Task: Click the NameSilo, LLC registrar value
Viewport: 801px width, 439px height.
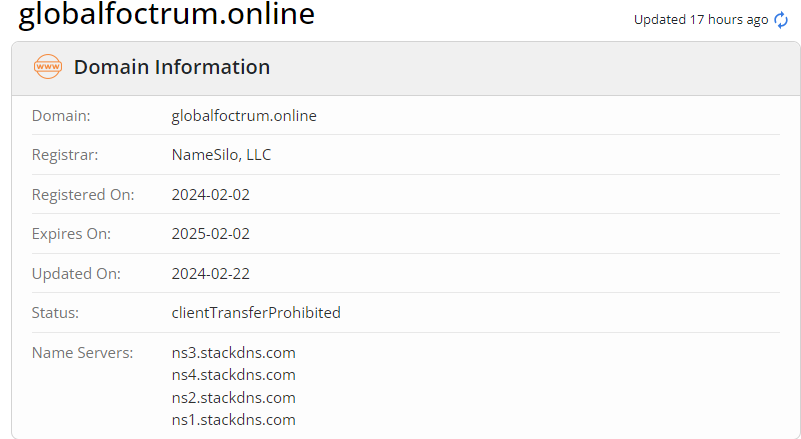Action: pyautogui.click(x=221, y=155)
